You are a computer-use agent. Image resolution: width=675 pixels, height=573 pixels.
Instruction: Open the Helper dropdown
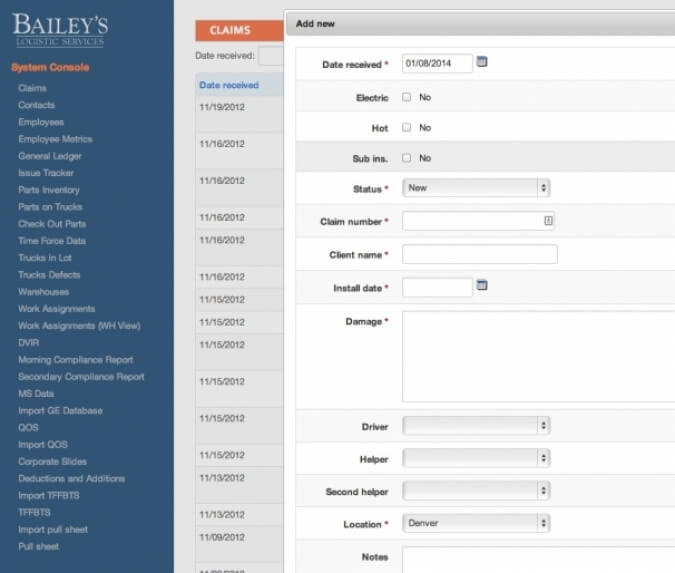476,458
